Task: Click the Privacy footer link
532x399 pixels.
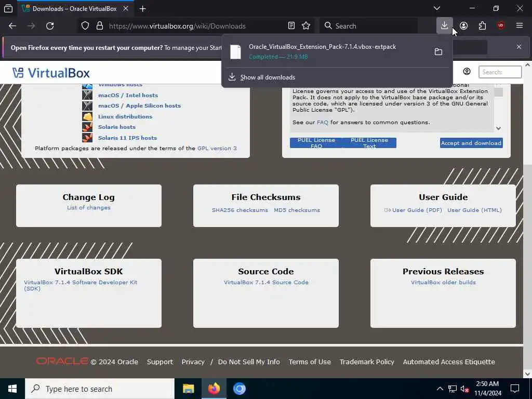Action: coord(193,362)
